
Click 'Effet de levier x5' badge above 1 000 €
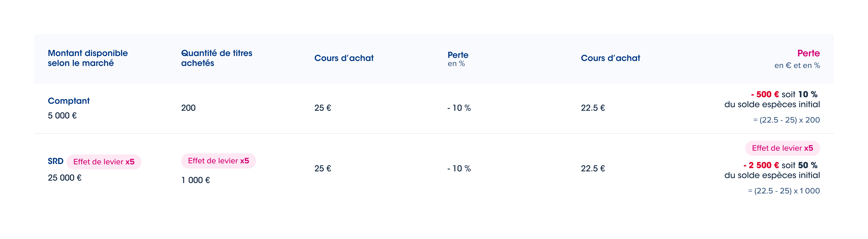[x=218, y=161]
